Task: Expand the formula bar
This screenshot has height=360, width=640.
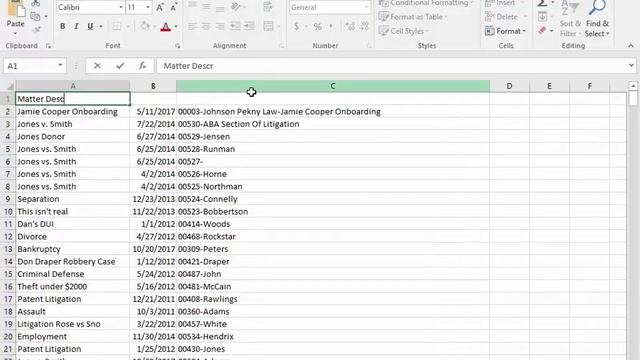Action: point(631,66)
